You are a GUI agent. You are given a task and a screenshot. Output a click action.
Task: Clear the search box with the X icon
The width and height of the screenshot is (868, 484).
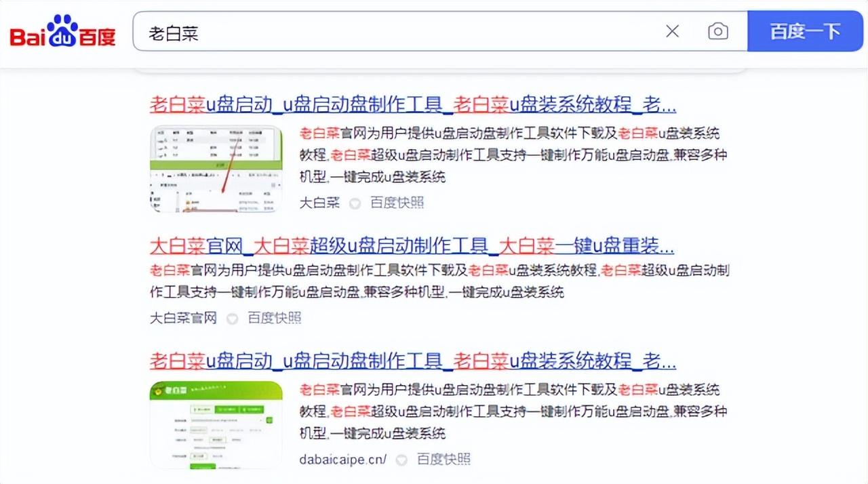pyautogui.click(x=672, y=31)
